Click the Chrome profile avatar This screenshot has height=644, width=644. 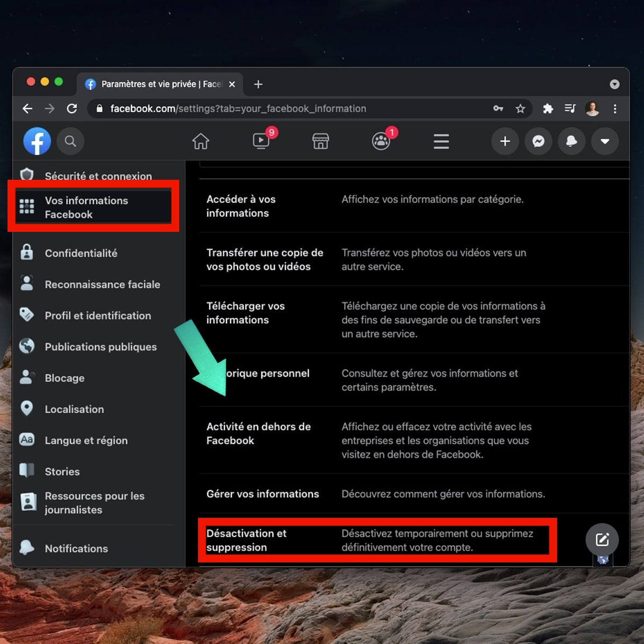pyautogui.click(x=592, y=108)
